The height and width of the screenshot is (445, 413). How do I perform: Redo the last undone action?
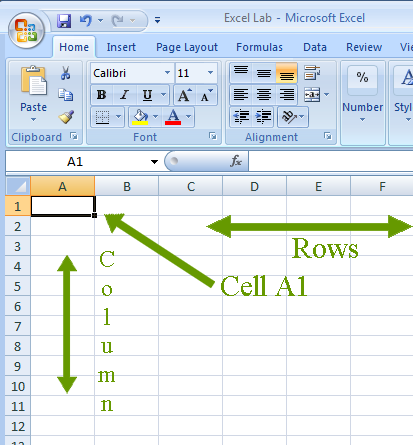tap(117, 21)
